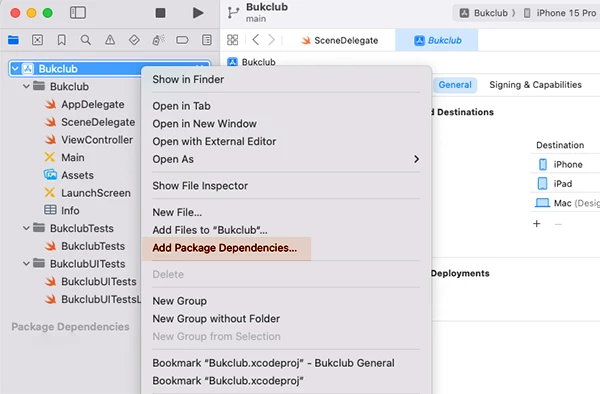Select the iPhone destination row
Image resolution: width=600 pixels, height=394 pixels.
point(565,164)
